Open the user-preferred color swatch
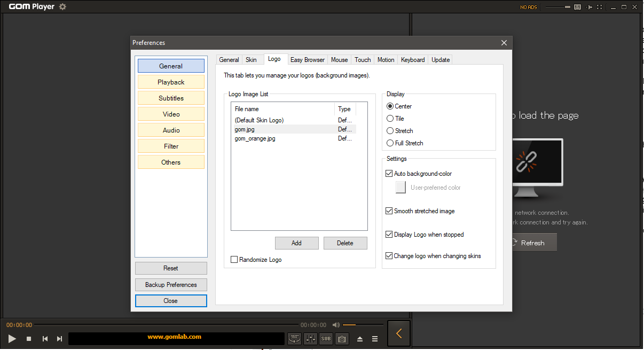The image size is (644, 350). [400, 187]
